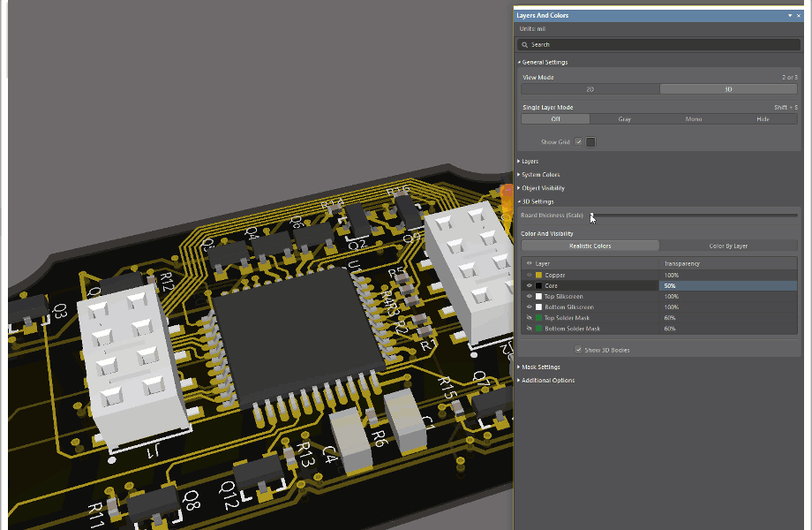Adjust the Board Thickness Scale slider
812x530 pixels.
pos(591,215)
